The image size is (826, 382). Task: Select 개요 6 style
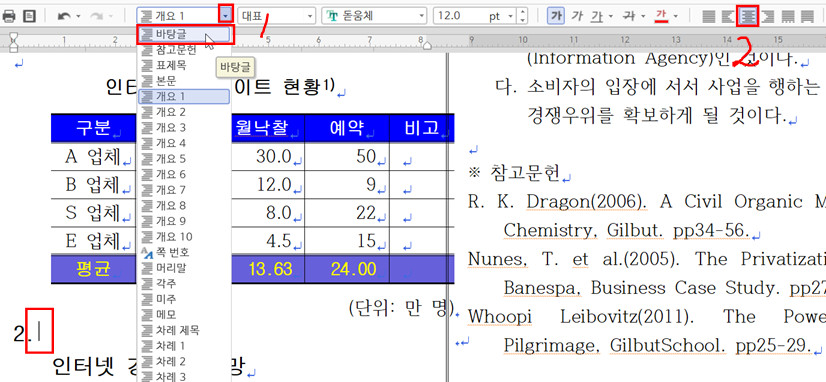click(x=184, y=174)
